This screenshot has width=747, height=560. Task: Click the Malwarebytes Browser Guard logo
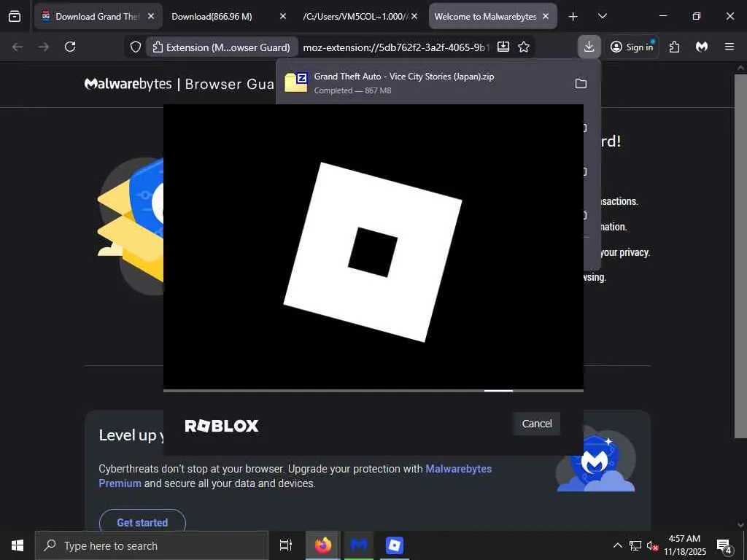coord(179,85)
